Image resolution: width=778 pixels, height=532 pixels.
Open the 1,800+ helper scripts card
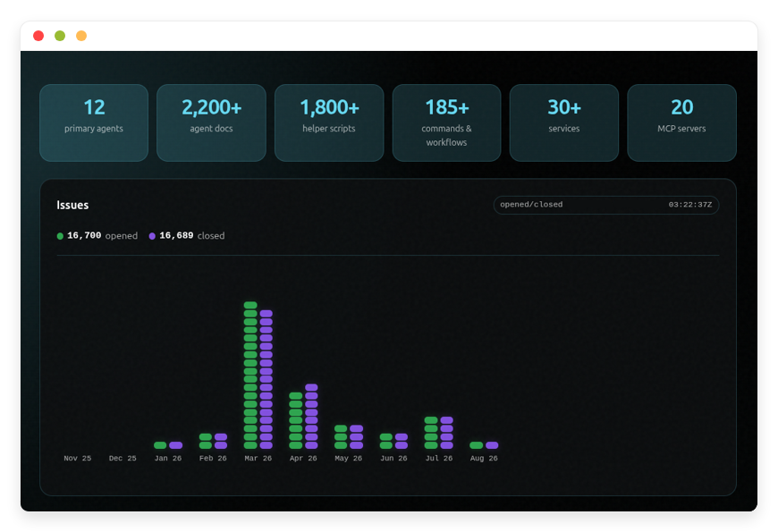coord(329,122)
